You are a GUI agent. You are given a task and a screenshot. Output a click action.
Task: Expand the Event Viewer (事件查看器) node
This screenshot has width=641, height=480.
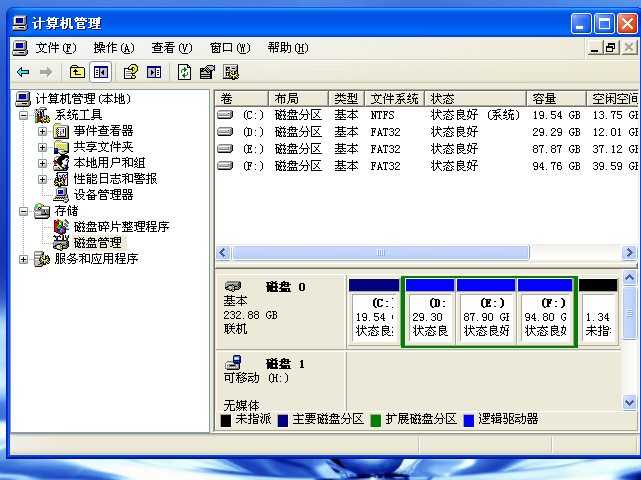[42, 131]
